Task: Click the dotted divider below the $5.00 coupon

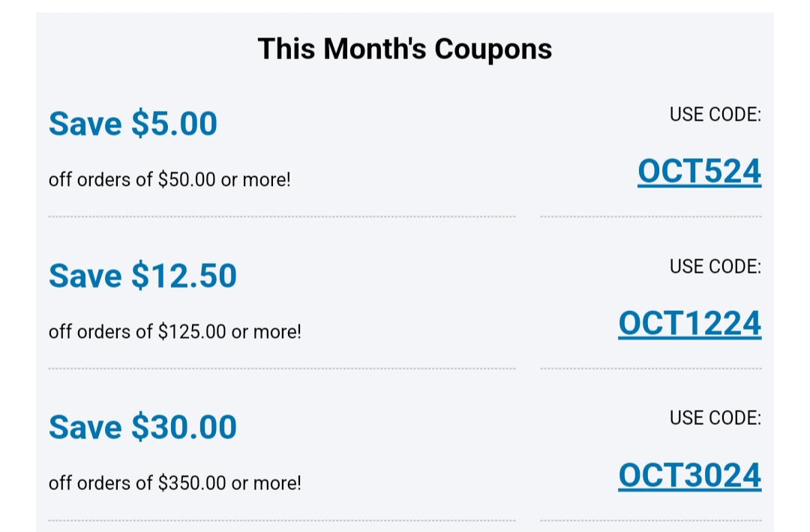Action: tap(282, 217)
